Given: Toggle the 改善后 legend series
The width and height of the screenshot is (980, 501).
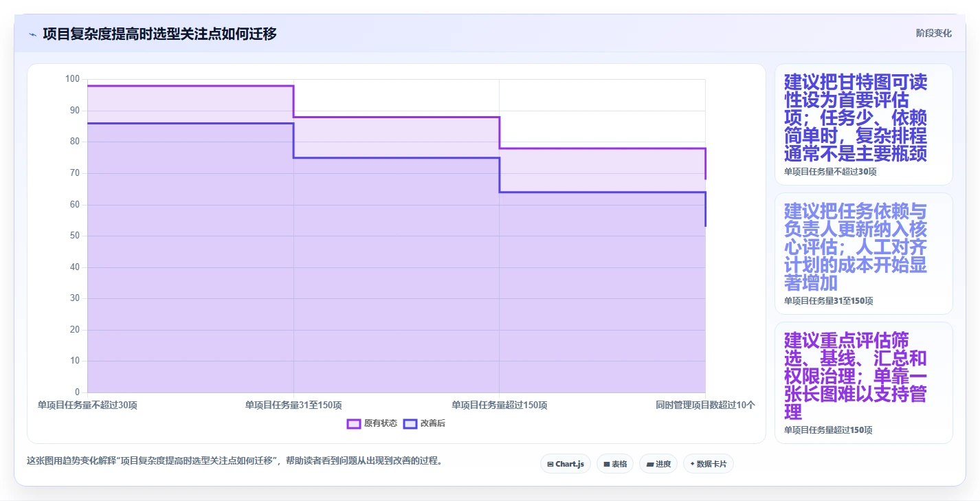Looking at the screenshot, I should pos(424,423).
